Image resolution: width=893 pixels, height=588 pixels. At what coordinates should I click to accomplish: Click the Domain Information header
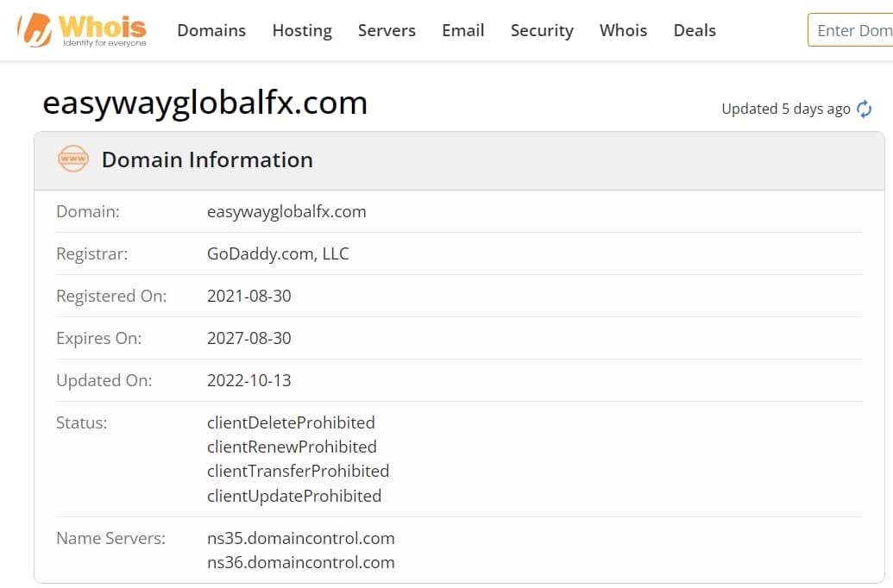click(x=207, y=160)
